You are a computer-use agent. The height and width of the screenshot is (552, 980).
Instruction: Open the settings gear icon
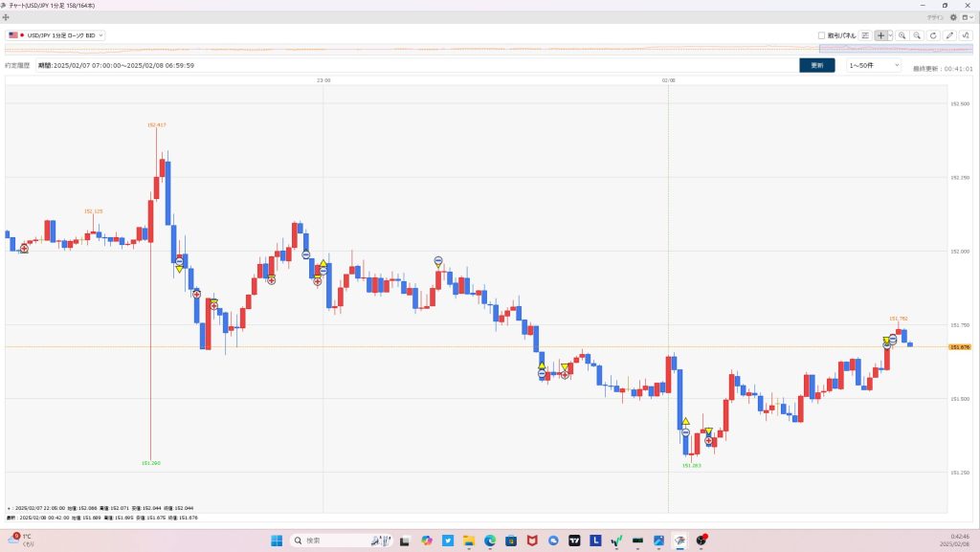coord(951,17)
